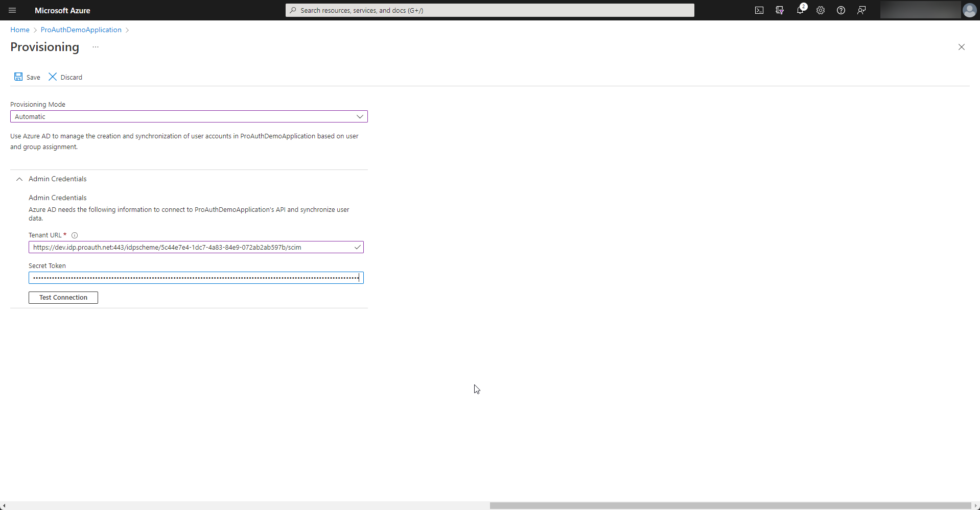Navigate to Home via breadcrumb
The height and width of the screenshot is (510, 980).
(19, 30)
